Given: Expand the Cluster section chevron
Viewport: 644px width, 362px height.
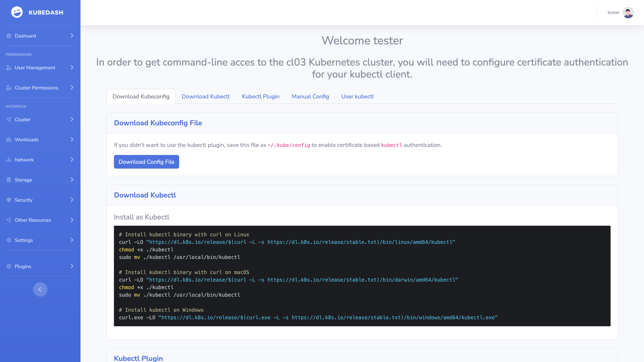Looking at the screenshot, I should pyautogui.click(x=72, y=119).
